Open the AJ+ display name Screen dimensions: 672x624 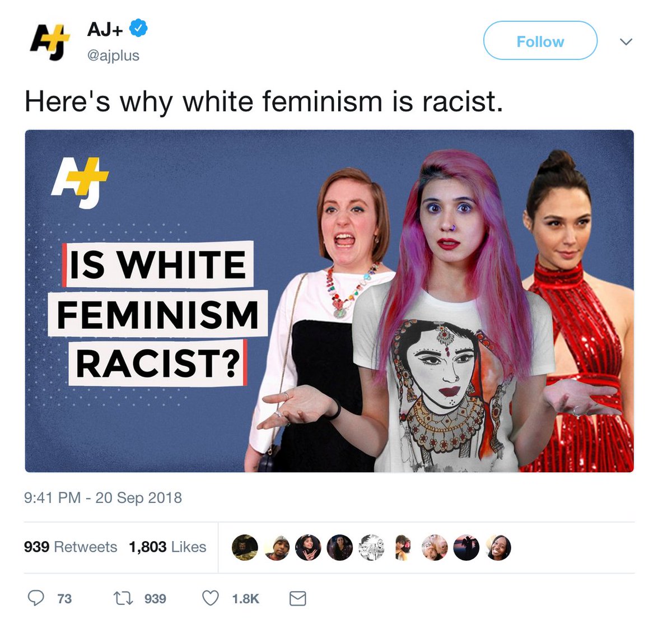105,29
